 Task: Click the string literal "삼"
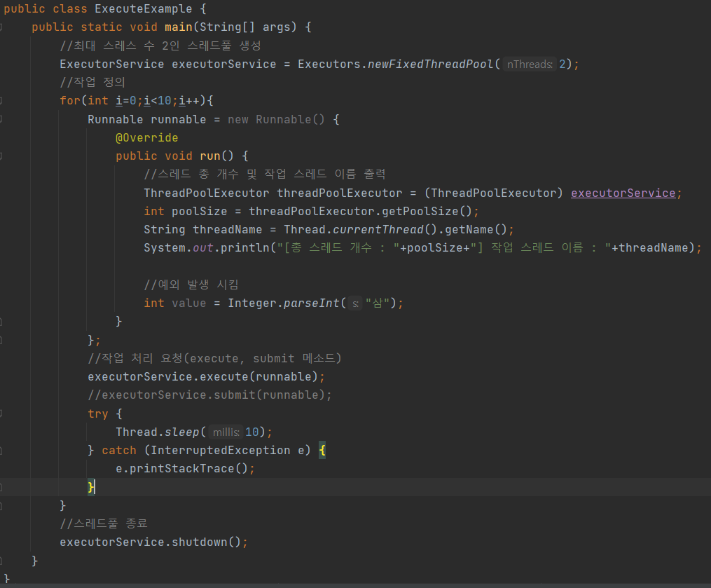[378, 303]
